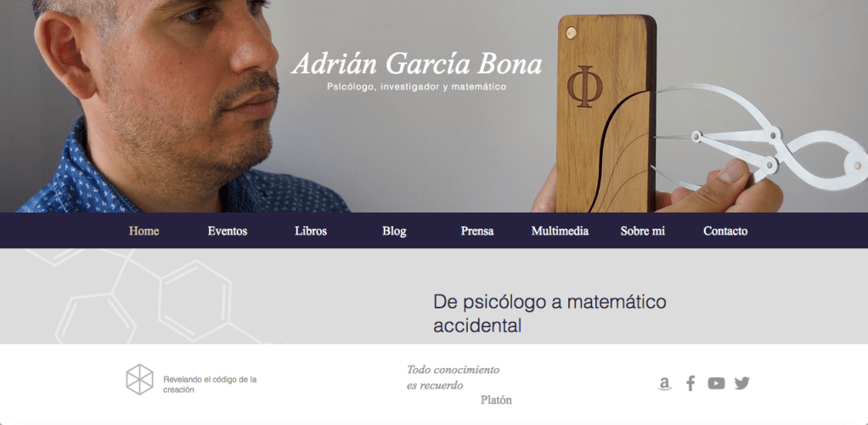Click 'Revelando el código de la creación' text

[210, 384]
